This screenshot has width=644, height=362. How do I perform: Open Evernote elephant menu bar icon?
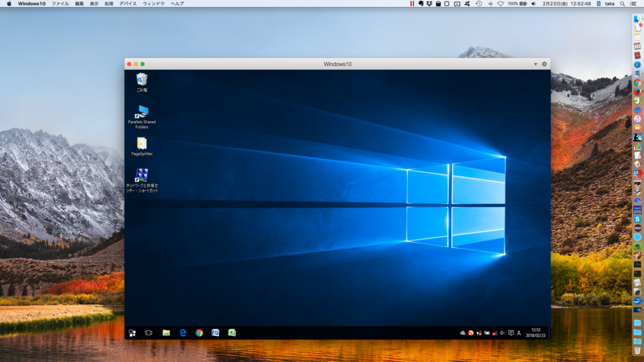tap(421, 4)
